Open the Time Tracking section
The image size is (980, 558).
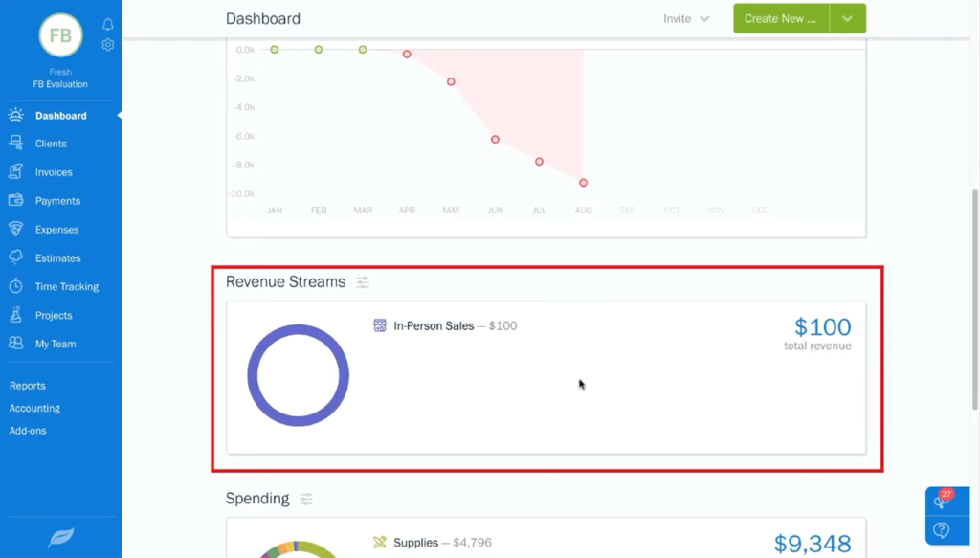coord(69,286)
